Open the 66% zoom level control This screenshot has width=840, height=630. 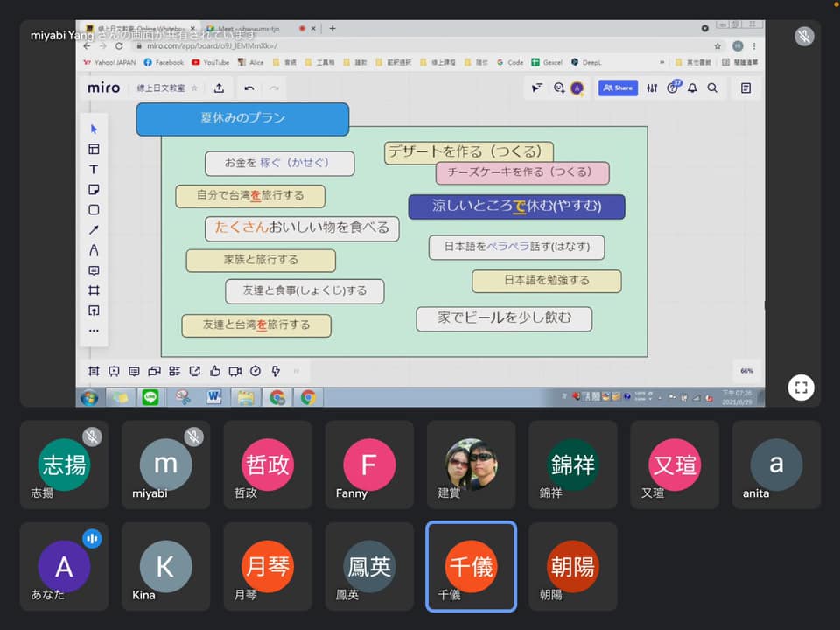point(746,371)
